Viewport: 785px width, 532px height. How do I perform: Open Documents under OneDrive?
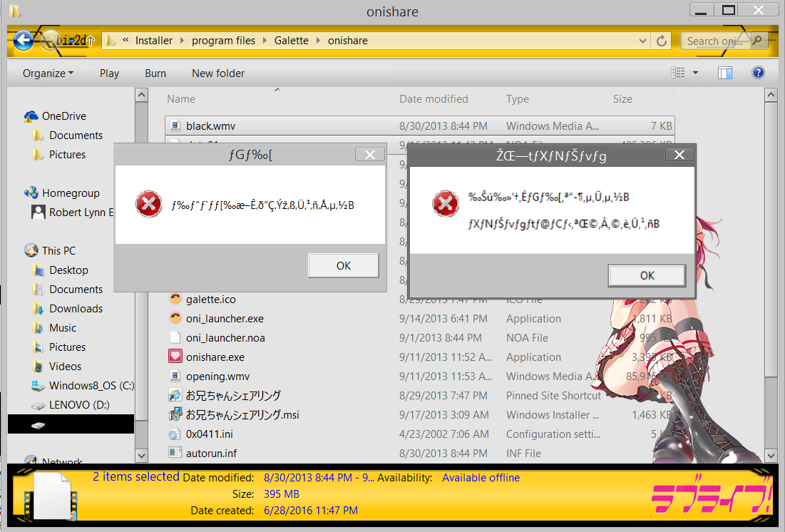click(76, 135)
